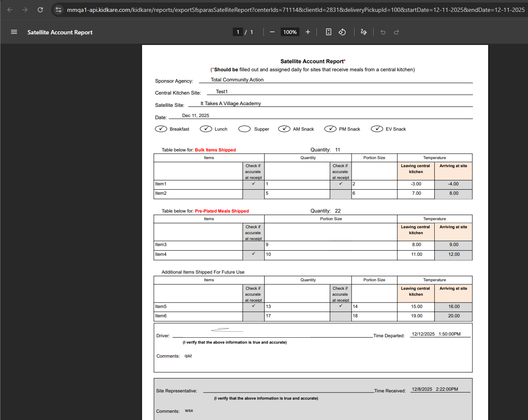Screen dimensions: 528x420
Task: Select the Lunch meal checkbox
Action: [206, 129]
